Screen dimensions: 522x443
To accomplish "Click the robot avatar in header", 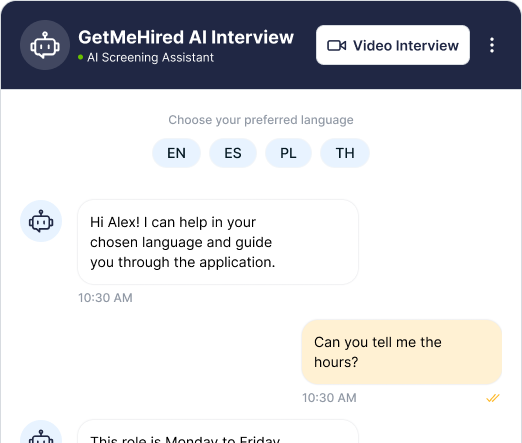I will pos(45,45).
